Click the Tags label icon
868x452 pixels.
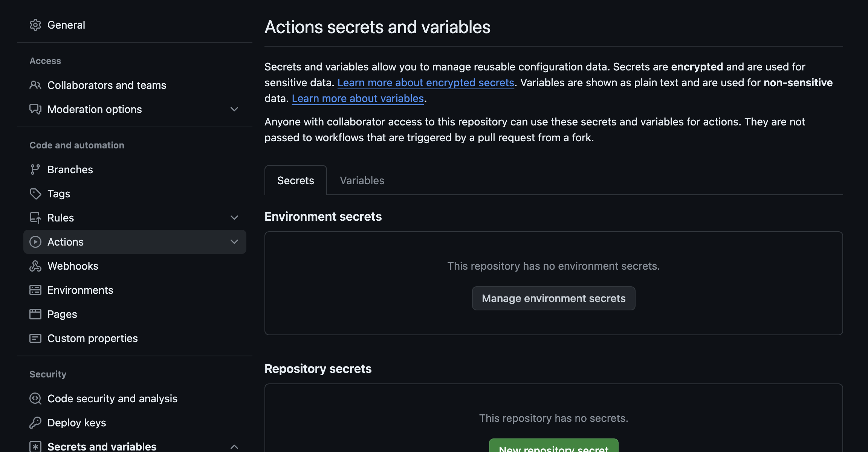35,194
